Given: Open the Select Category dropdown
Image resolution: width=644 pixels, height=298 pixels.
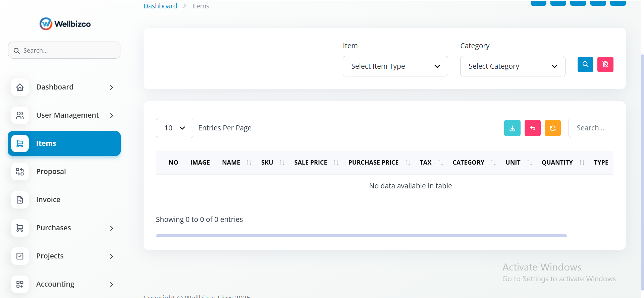Looking at the screenshot, I should coord(513,66).
